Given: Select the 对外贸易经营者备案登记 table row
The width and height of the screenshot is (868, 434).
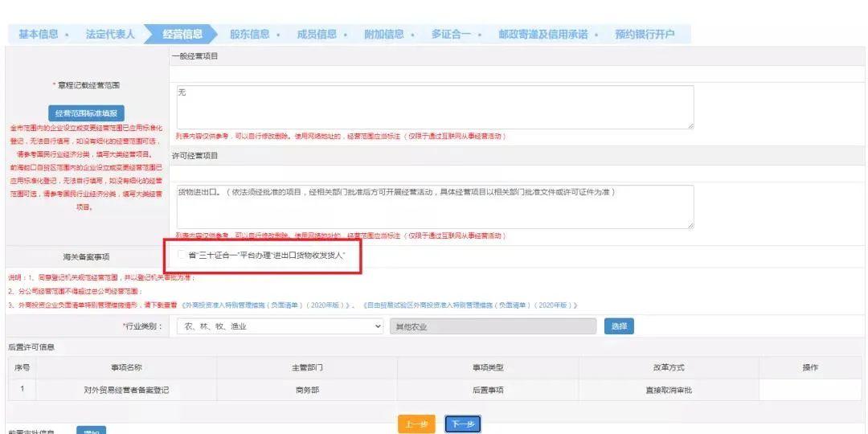Looking at the screenshot, I should click(x=126, y=390).
